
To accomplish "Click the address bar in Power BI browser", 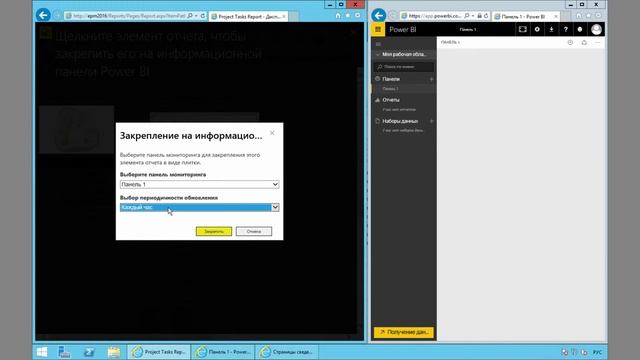I will (435, 16).
